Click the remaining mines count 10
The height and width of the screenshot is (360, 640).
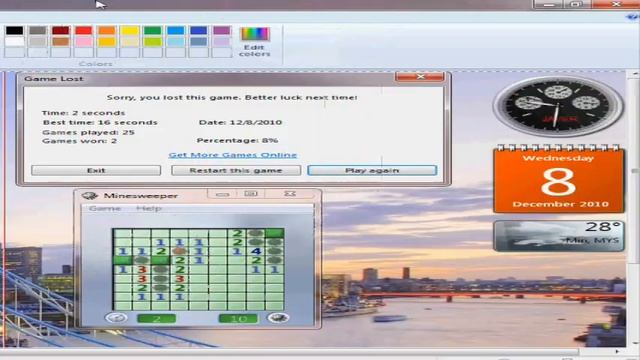click(238, 319)
